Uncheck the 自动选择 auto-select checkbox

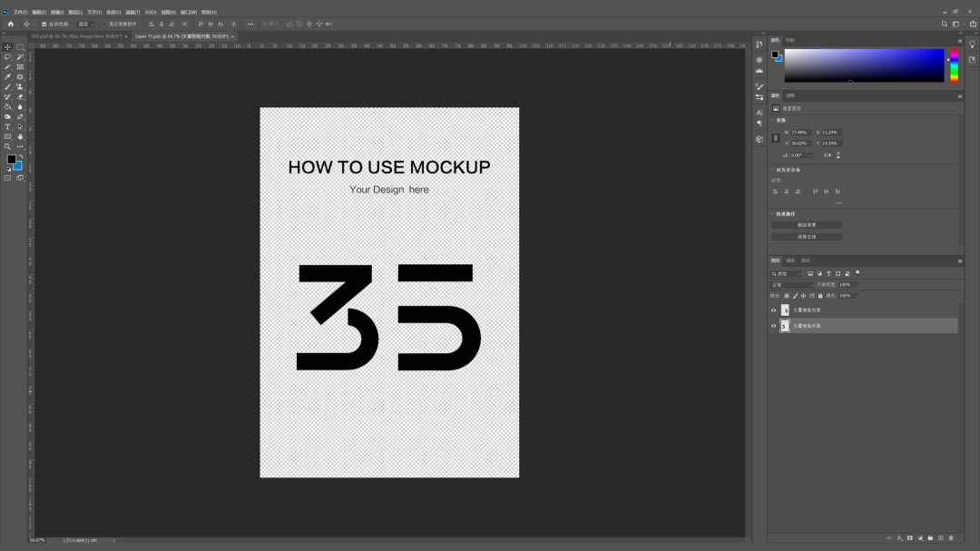point(44,24)
